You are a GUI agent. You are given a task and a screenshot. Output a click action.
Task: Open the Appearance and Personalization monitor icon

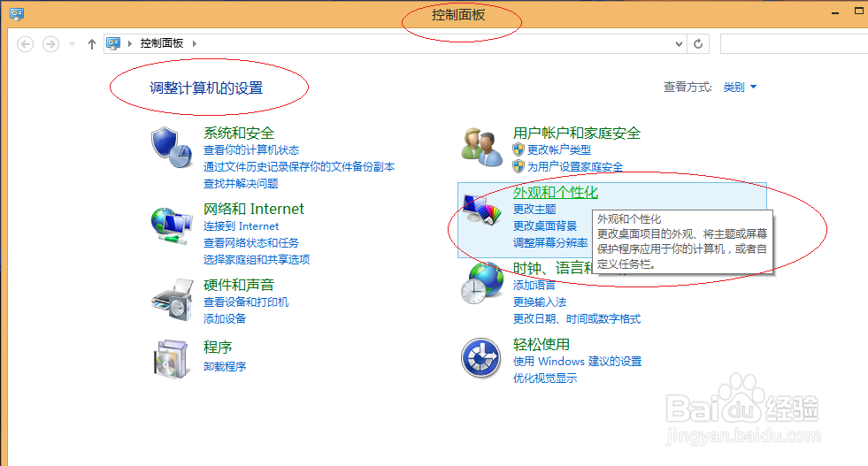(x=481, y=210)
